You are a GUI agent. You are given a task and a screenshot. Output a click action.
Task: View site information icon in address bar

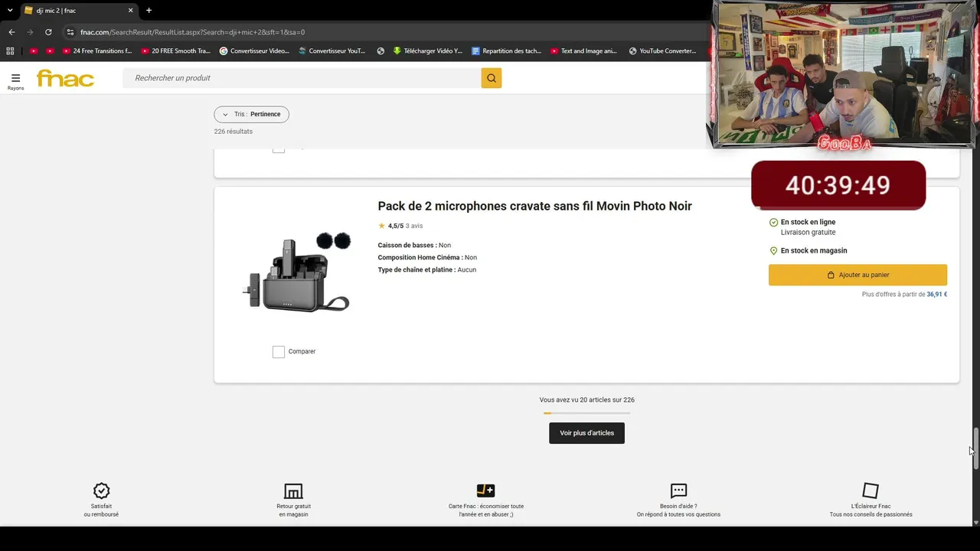(x=70, y=32)
